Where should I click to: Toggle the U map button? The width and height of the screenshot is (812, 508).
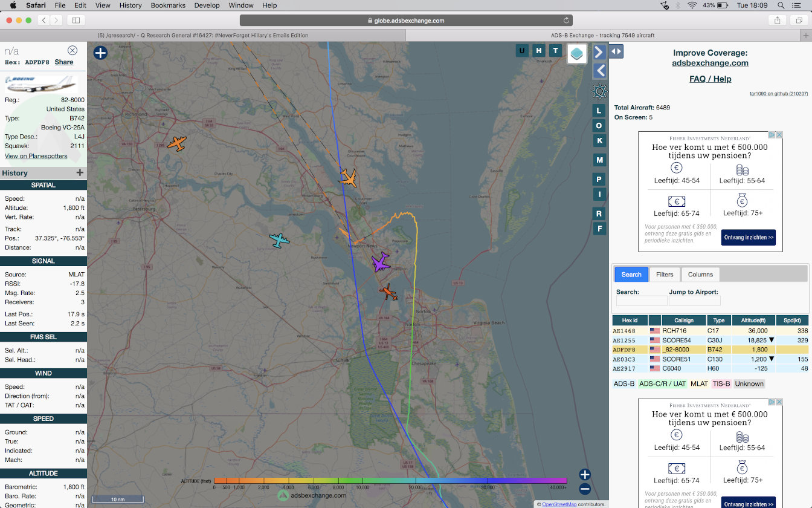tap(522, 51)
